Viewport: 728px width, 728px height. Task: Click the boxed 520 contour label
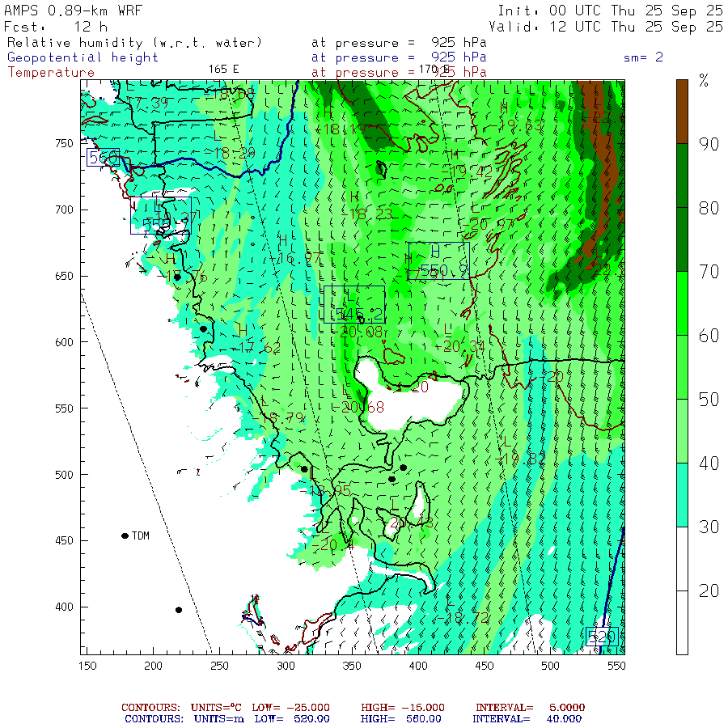pos(602,636)
